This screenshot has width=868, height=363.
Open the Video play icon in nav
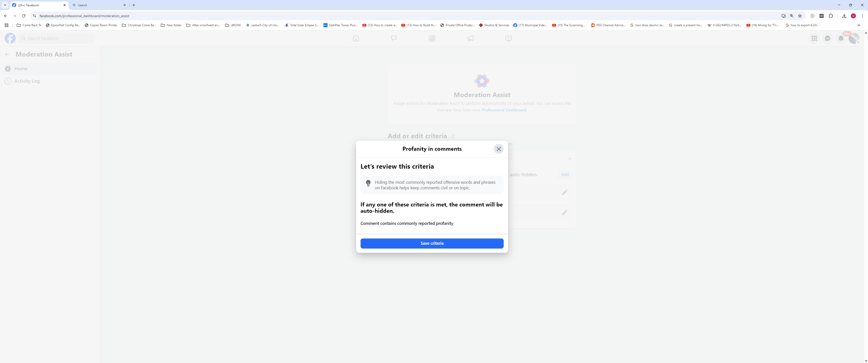tap(508, 38)
